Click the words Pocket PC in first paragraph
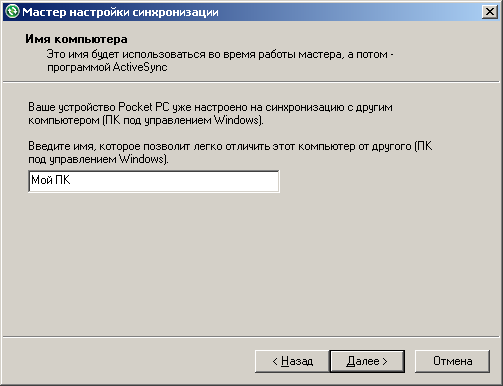Screen dimensions: 503x386 [x=144, y=107]
